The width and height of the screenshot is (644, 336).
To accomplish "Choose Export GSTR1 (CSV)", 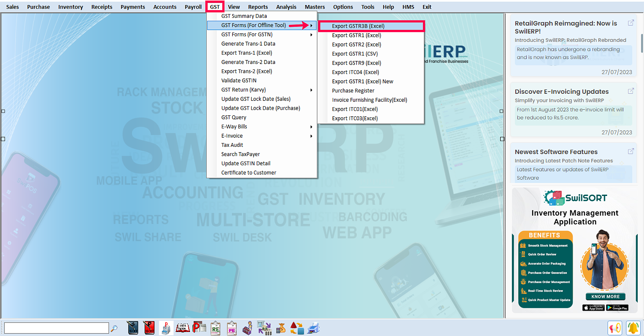I will point(371,54).
